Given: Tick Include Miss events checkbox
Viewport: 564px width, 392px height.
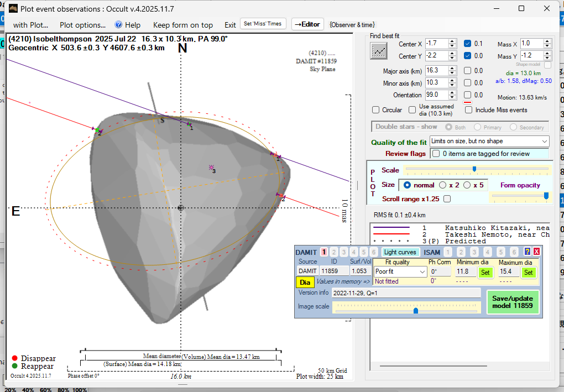Looking at the screenshot, I should [468, 110].
